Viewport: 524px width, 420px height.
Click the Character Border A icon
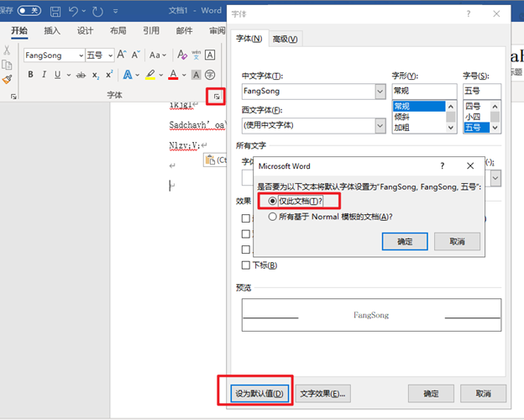(x=210, y=55)
